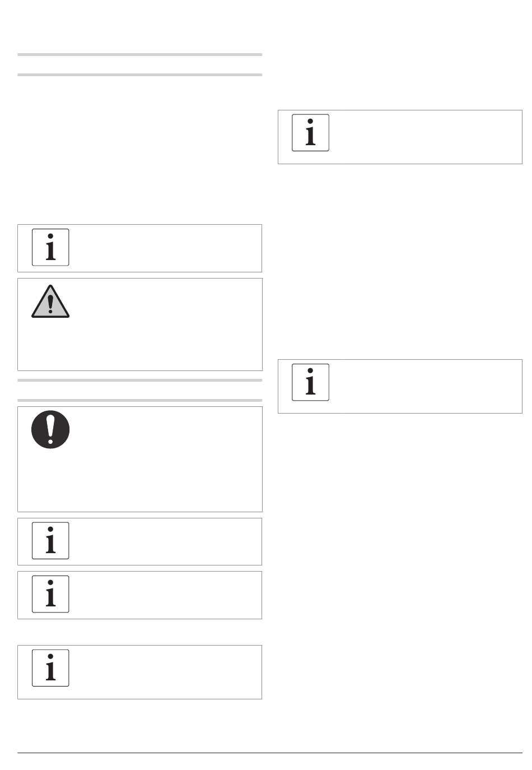532x770 pixels.
Task: Click the gray bar directly below the warning box
Action: pos(140,380)
